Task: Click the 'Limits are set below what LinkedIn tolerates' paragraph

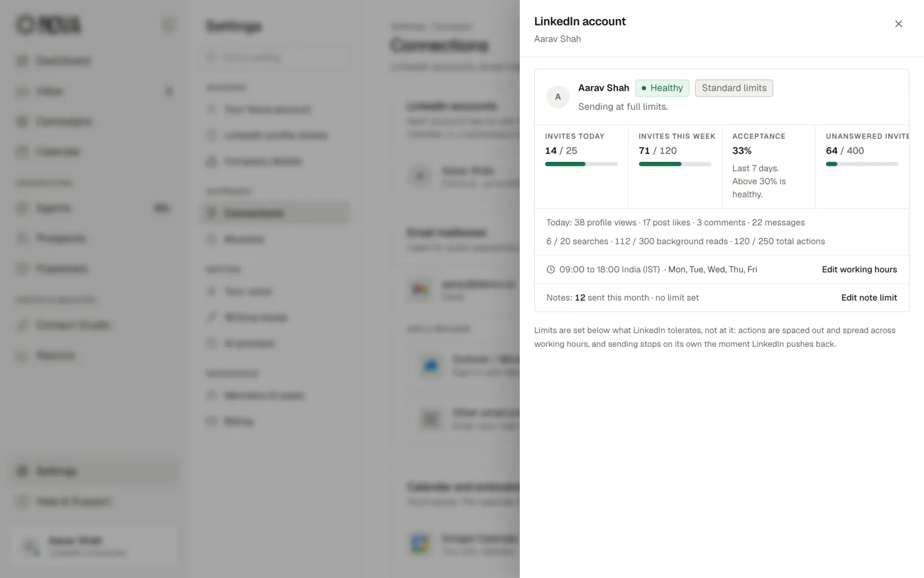Action: (715, 337)
